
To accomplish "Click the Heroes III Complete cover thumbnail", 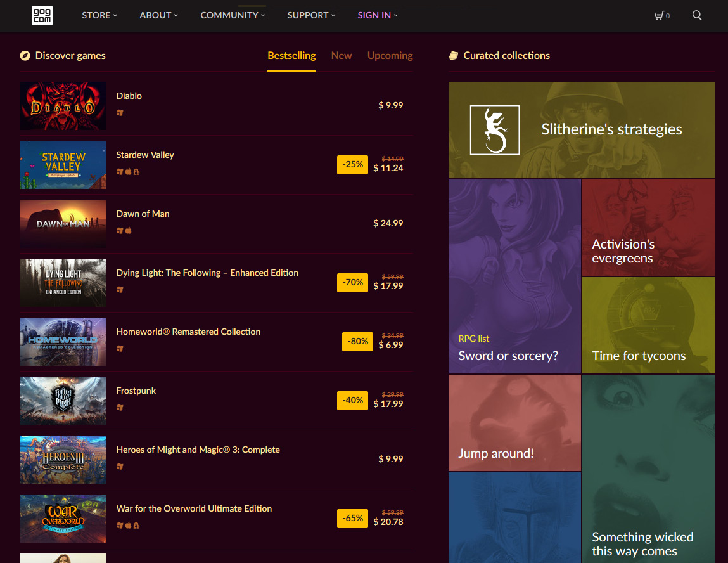I will [x=63, y=460].
